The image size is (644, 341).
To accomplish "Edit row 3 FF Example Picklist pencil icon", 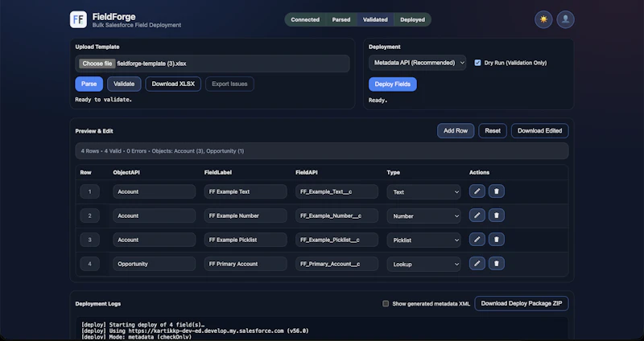I will click(x=477, y=240).
